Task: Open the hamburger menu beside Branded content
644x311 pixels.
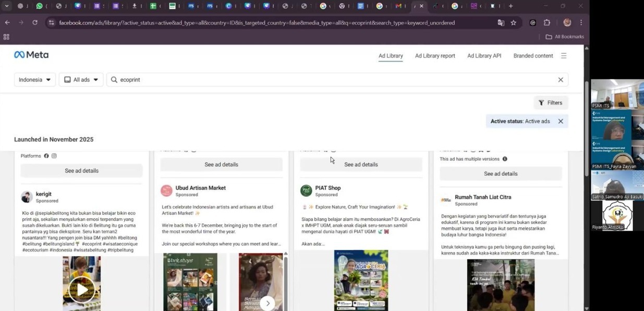Action: tap(564, 56)
